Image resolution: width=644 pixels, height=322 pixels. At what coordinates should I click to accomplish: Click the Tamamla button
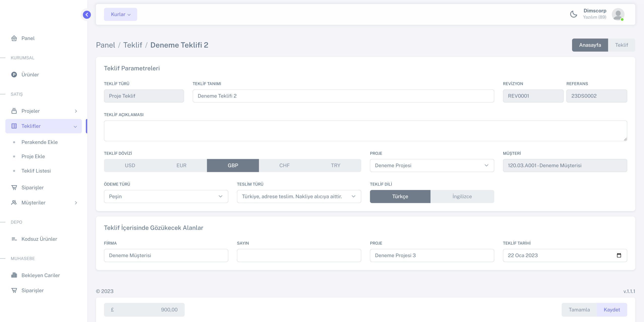(x=579, y=310)
